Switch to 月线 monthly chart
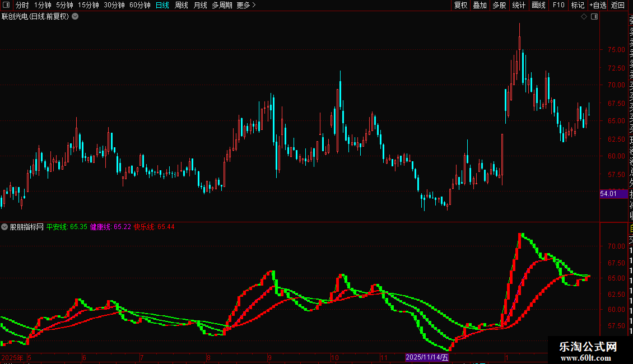 tap(200, 5)
